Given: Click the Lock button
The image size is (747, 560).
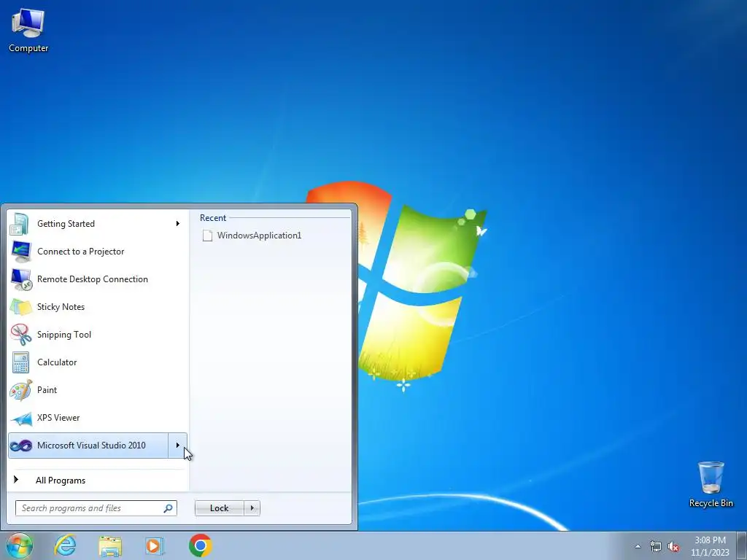Looking at the screenshot, I should point(220,508).
